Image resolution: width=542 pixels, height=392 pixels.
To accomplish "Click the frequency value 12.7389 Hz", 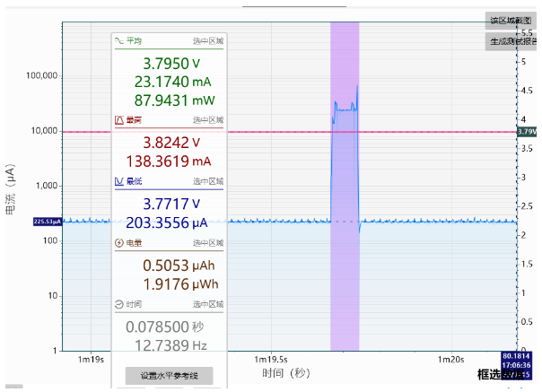I will pos(170,345).
